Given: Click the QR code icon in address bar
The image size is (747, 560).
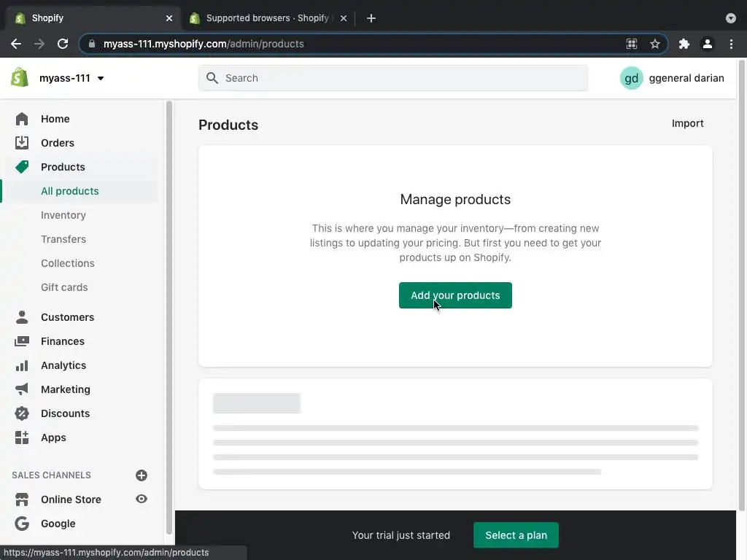Looking at the screenshot, I should 632,44.
